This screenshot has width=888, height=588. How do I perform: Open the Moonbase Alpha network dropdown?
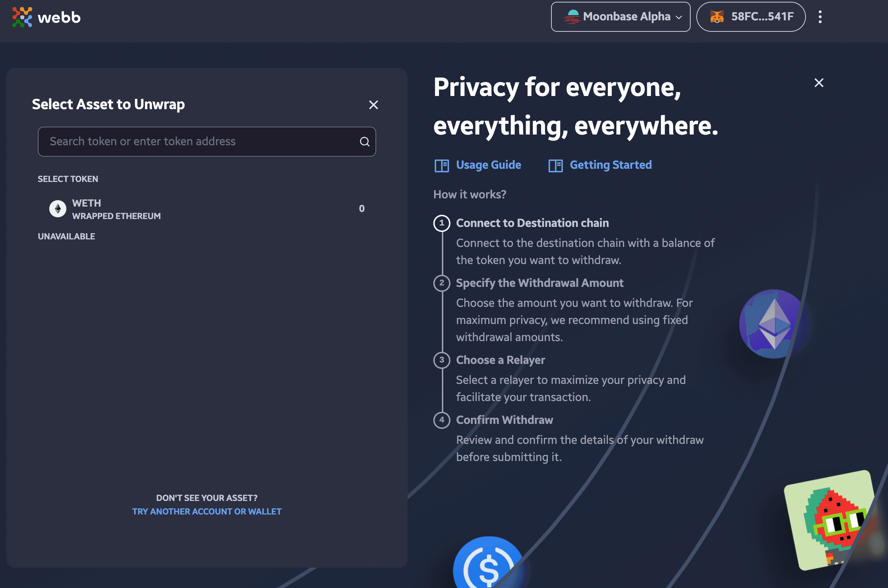(620, 16)
